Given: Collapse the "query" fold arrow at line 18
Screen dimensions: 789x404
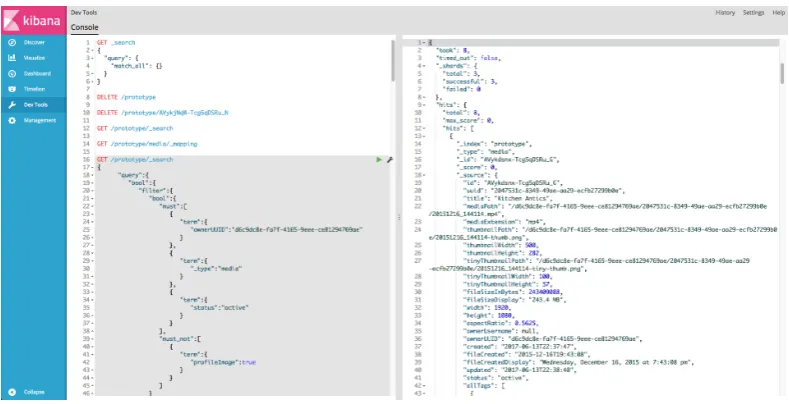Looking at the screenshot, I should click(93, 176).
